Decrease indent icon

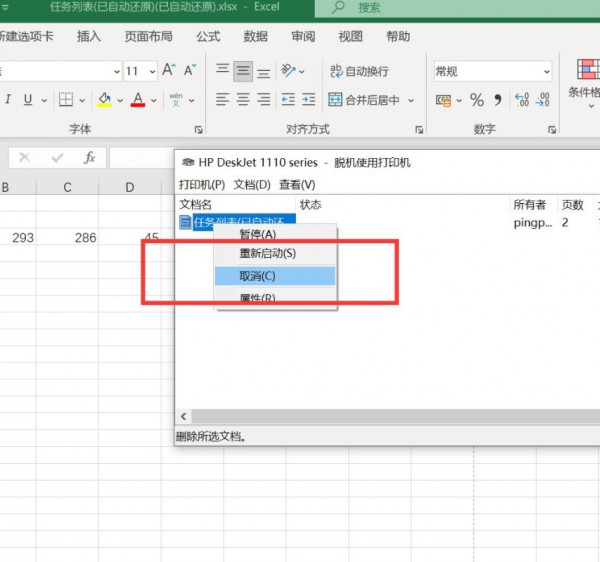click(x=288, y=99)
